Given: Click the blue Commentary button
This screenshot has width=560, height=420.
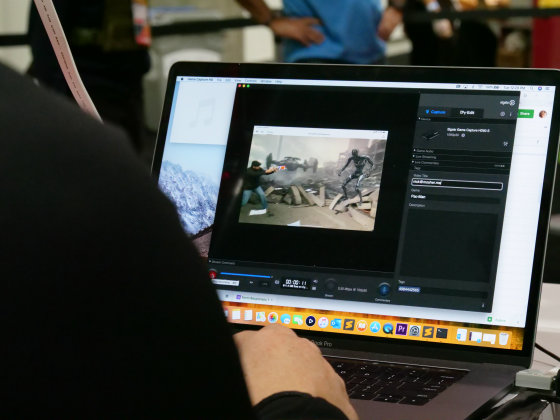Looking at the screenshot, I should coord(384,289).
